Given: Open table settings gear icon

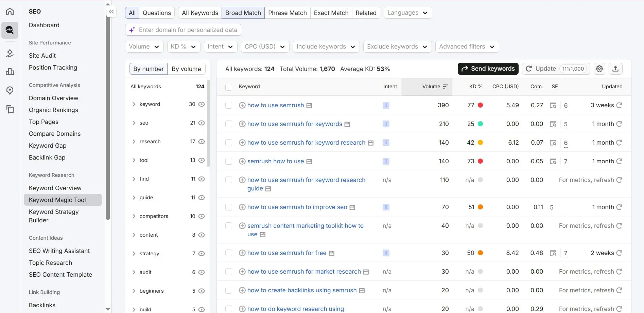Looking at the screenshot, I should pos(599,69).
